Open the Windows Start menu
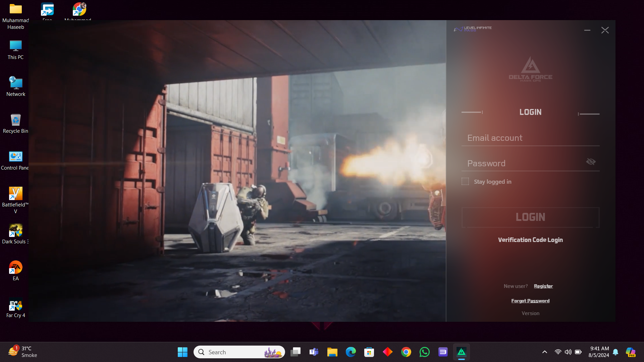Image resolution: width=644 pixels, height=362 pixels. tap(182, 352)
